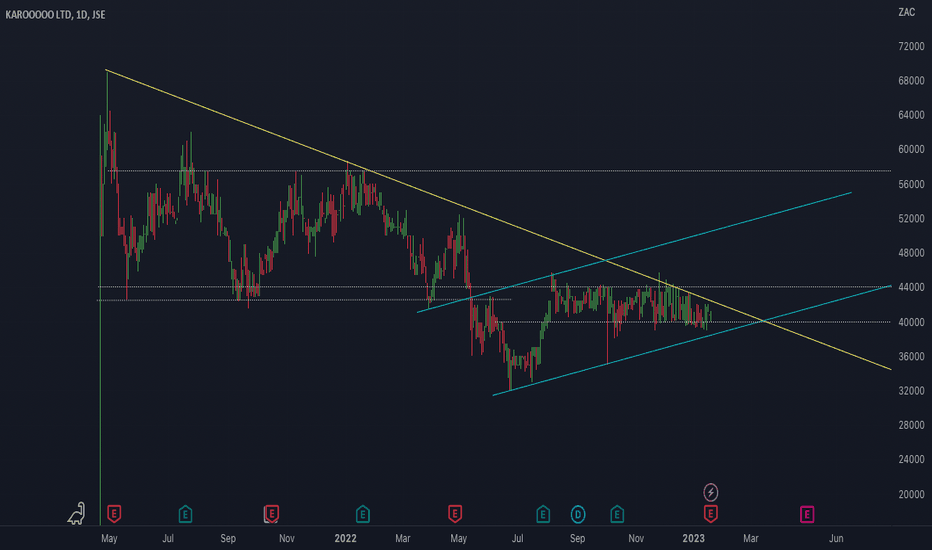Viewport: 932px width, 550px height.
Task: Open teal E marker just right of D marker
Action: (617, 514)
